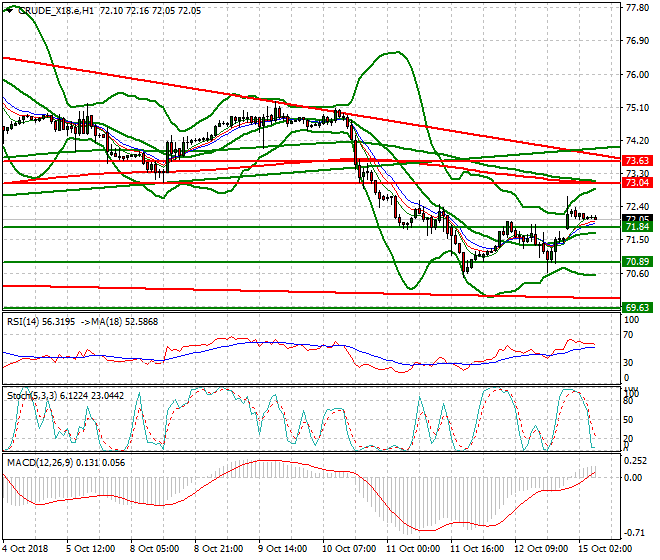Select the green 71.84 support price tag
The height and width of the screenshot is (560, 660).
click(x=637, y=227)
